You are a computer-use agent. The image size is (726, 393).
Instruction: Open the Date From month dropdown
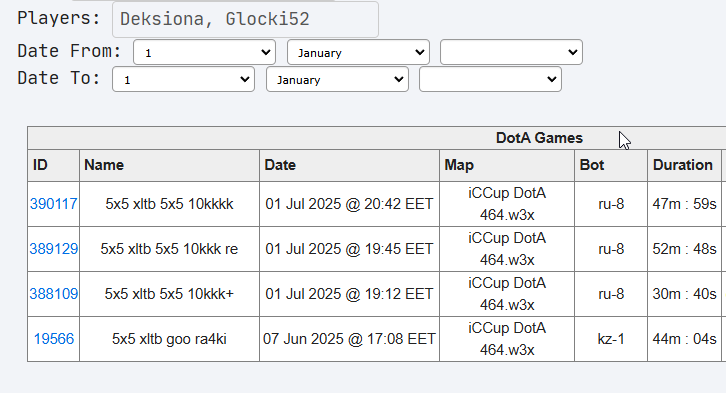tap(358, 52)
